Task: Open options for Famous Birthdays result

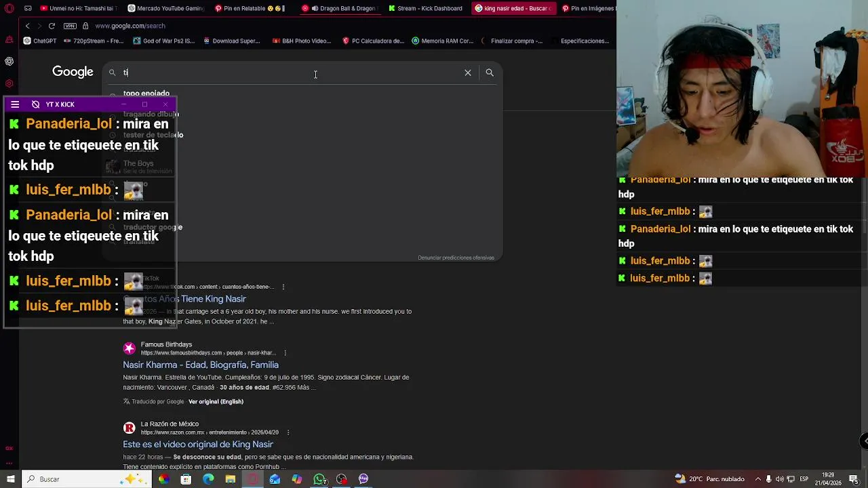Action: 285,353
